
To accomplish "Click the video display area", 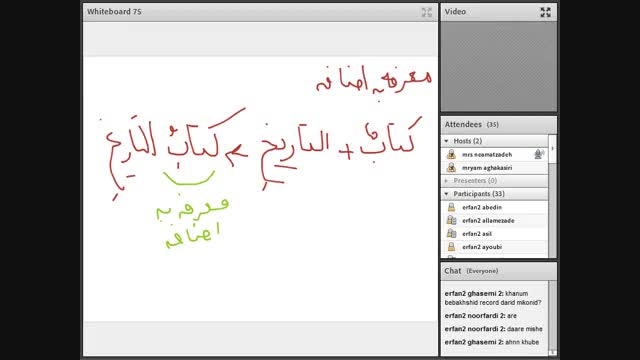I will pos(498,67).
